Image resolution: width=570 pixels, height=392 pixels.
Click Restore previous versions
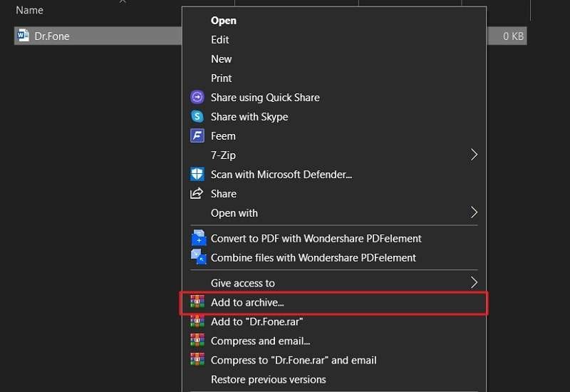269,379
